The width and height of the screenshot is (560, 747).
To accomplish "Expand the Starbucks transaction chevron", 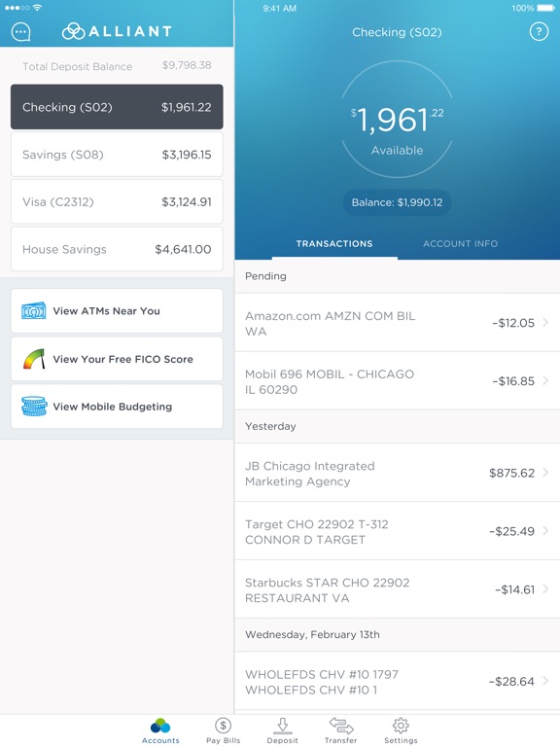I will [x=545, y=588].
